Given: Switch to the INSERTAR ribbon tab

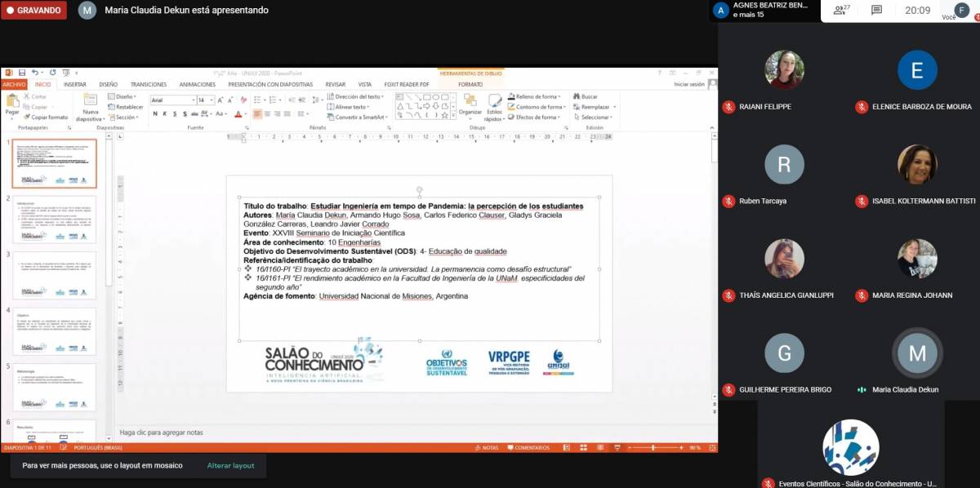Looking at the screenshot, I should click(x=74, y=84).
